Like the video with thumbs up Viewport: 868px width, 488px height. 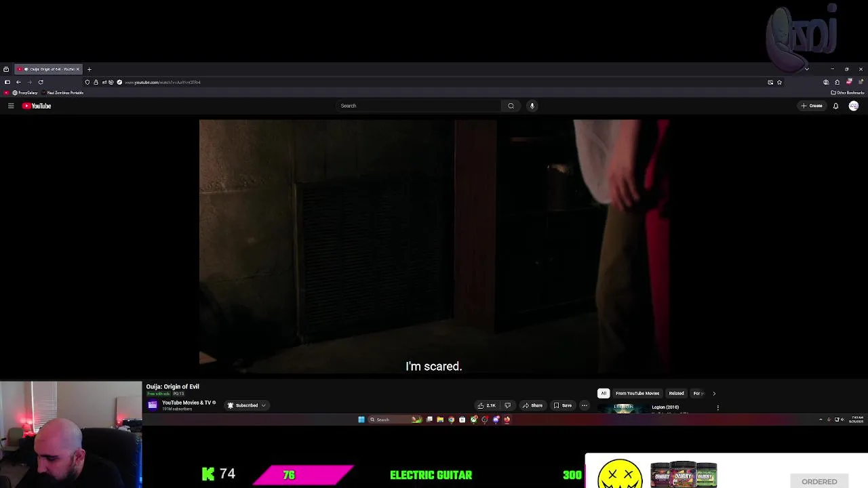(x=486, y=405)
